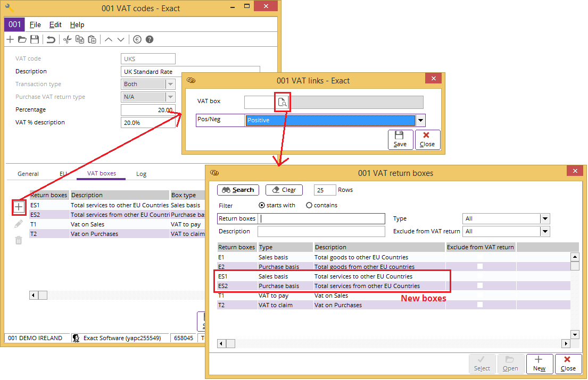Expand the Type filter dropdown showing All

[x=545, y=218]
